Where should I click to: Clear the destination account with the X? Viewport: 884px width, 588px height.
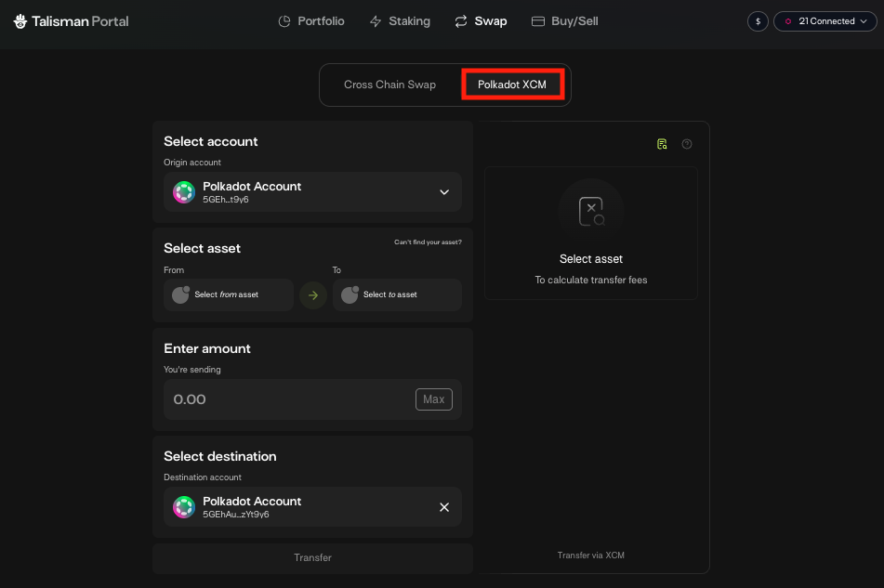click(x=444, y=507)
